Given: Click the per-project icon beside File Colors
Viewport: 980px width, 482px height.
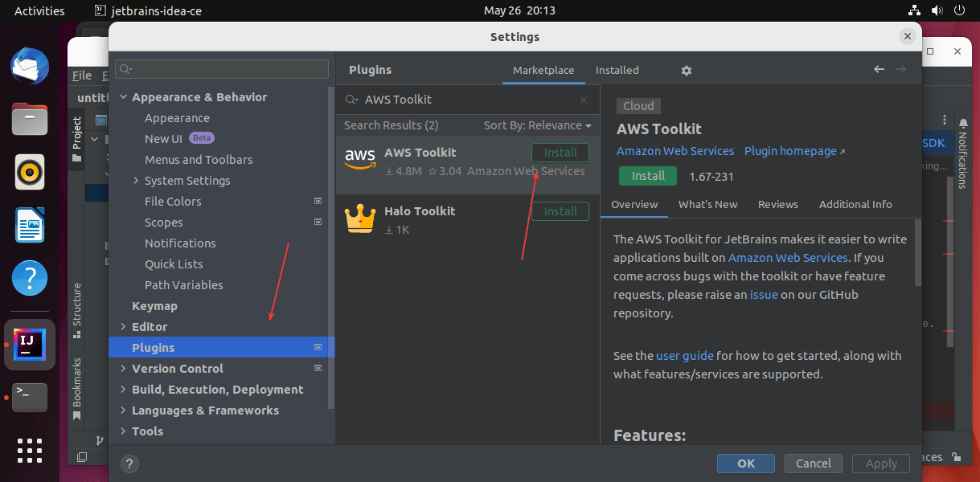Looking at the screenshot, I should click(x=318, y=201).
